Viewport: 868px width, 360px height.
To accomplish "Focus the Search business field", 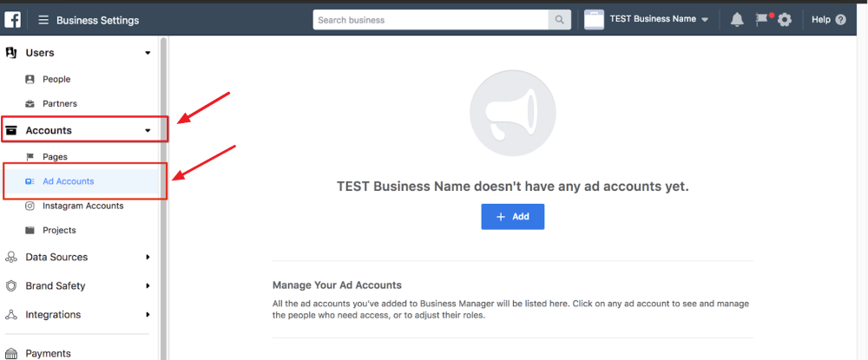I will pos(431,20).
